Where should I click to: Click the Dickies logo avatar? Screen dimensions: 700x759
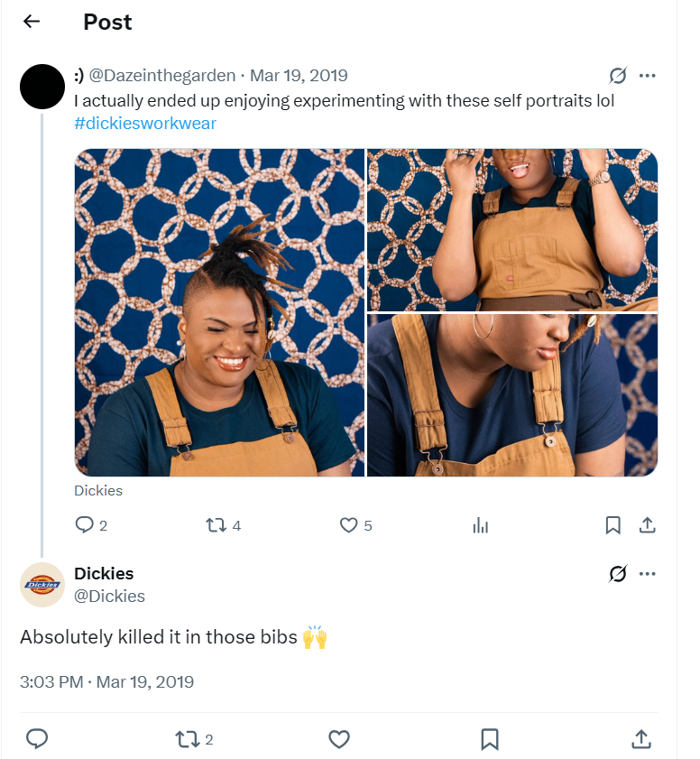point(42,585)
